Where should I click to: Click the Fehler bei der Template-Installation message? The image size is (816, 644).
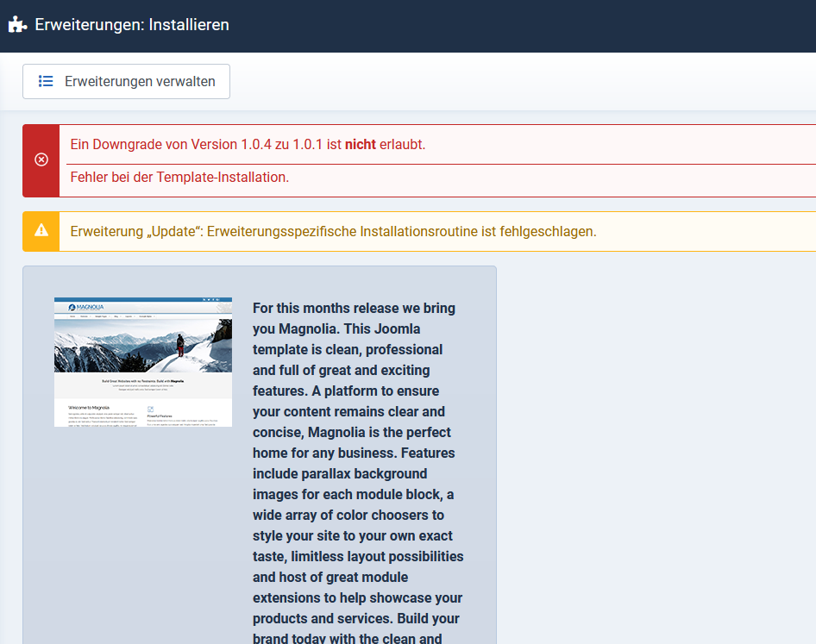(x=179, y=178)
